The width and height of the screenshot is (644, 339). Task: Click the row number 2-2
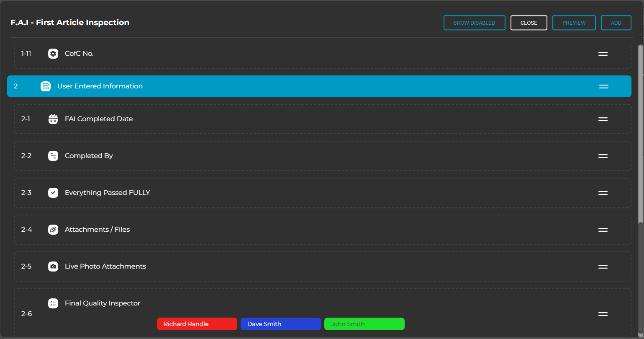26,156
